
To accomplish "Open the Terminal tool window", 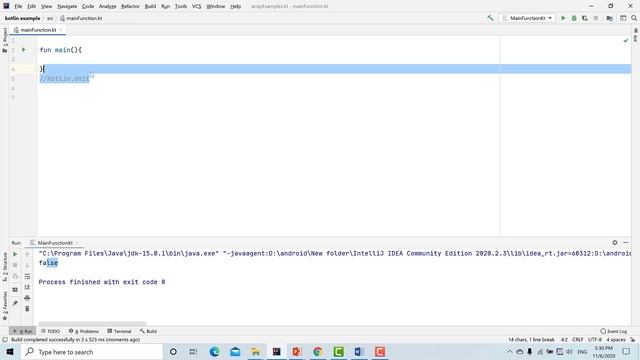I will point(119,331).
